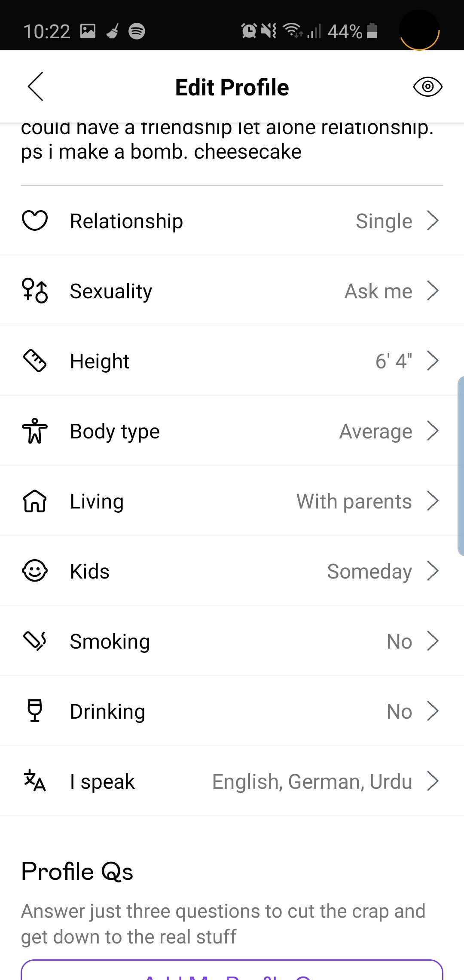Tap the Body type person icon
Viewport: 464px width, 980px height.
click(x=35, y=431)
